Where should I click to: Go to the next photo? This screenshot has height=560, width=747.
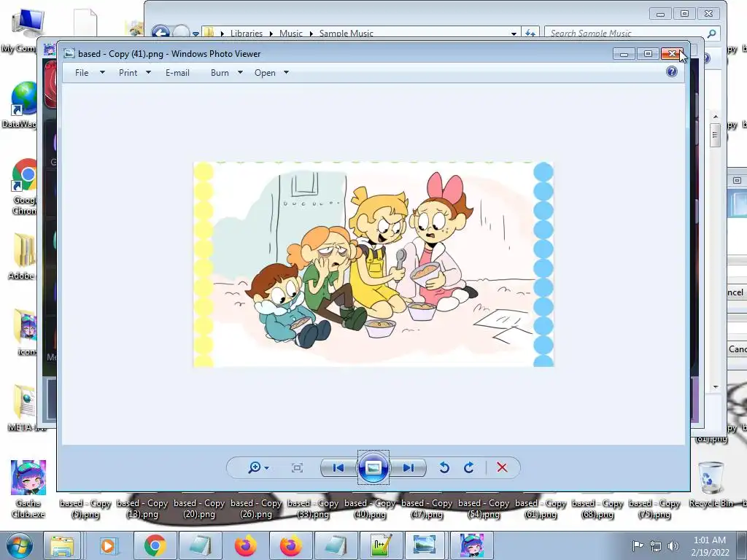point(409,467)
